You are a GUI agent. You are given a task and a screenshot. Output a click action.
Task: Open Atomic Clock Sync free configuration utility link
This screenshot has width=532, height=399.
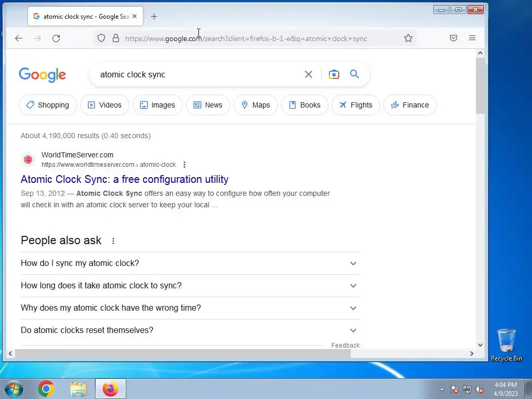click(x=125, y=179)
